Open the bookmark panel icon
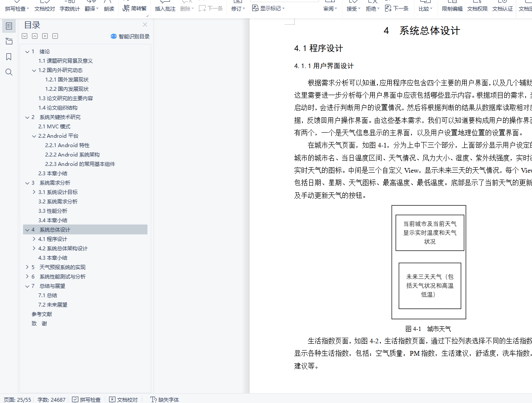This screenshot has height=403, width=532. pos(9,57)
